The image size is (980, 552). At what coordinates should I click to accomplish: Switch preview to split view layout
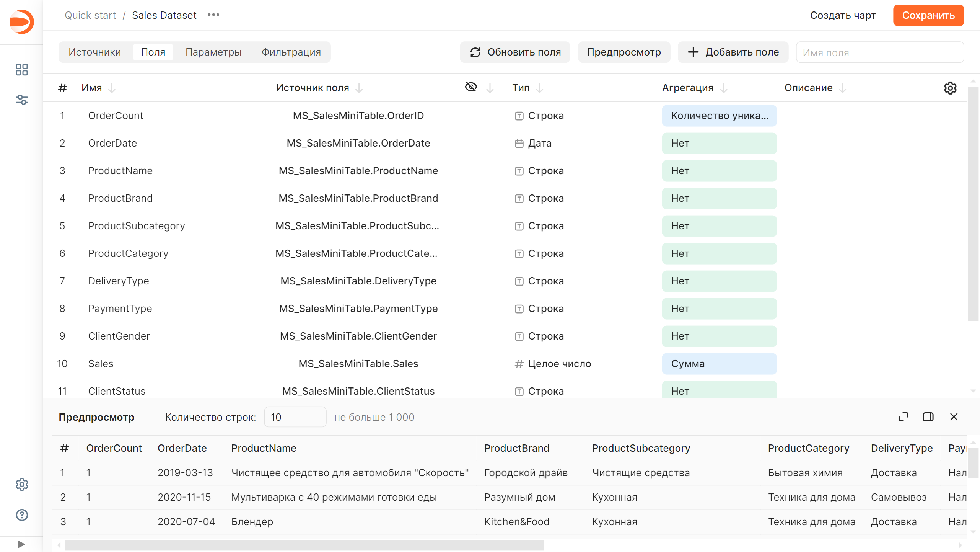coord(928,417)
